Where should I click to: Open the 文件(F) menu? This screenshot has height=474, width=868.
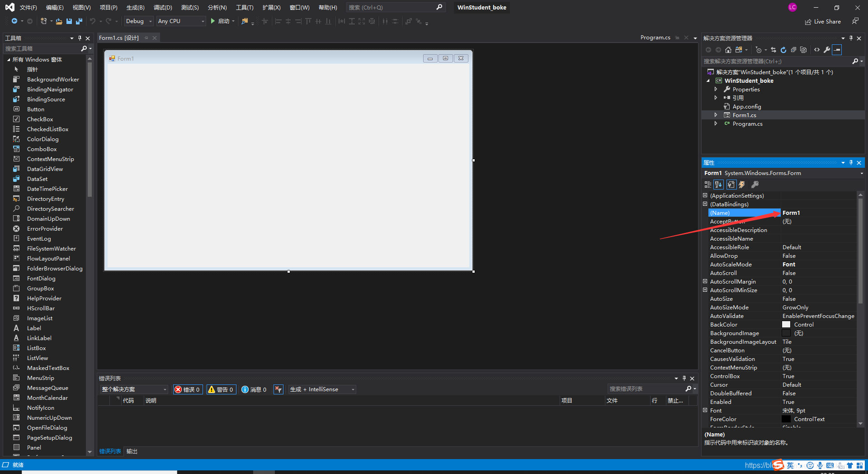coord(28,7)
